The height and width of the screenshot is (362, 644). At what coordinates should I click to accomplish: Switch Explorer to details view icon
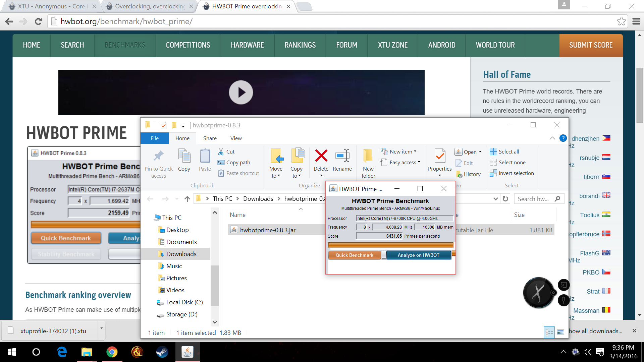pos(549,332)
